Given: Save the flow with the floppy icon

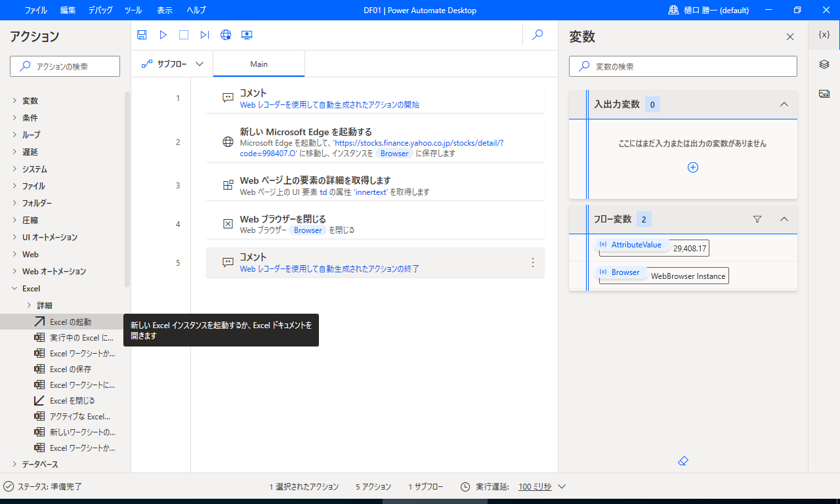Looking at the screenshot, I should point(142,35).
